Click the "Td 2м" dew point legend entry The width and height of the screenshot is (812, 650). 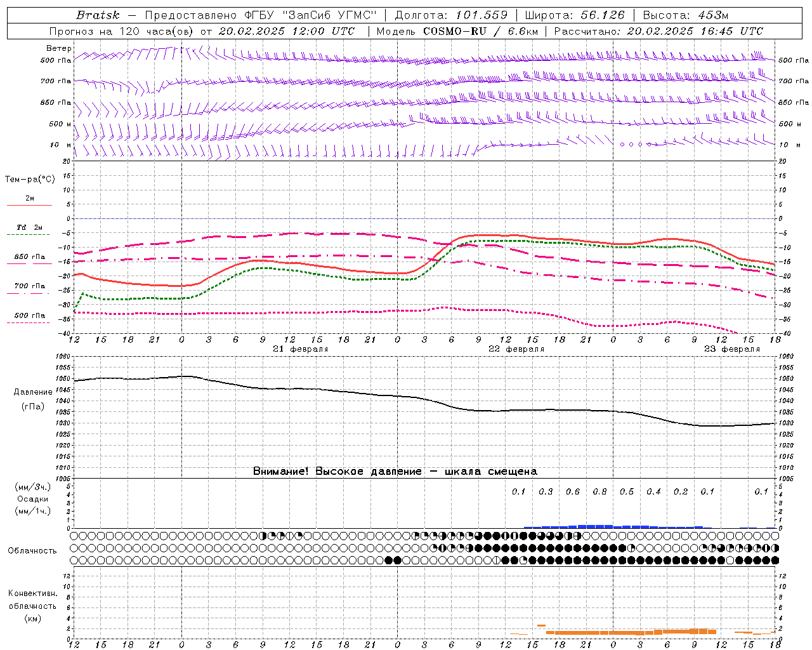pyautogui.click(x=30, y=227)
